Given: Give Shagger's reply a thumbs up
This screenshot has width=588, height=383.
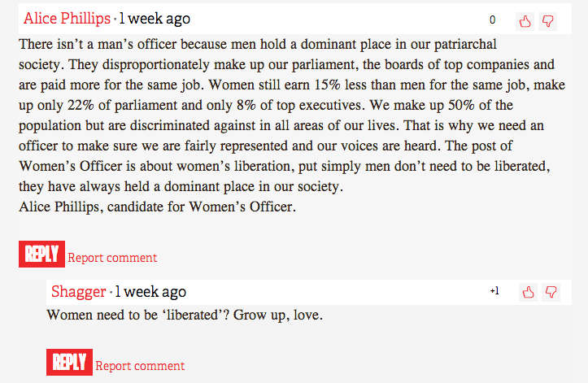Looking at the screenshot, I should pos(529,292).
